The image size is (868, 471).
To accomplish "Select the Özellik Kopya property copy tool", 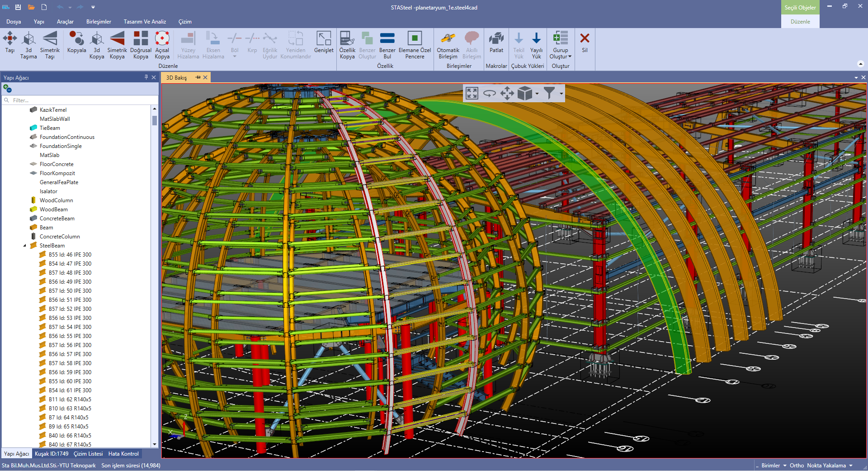I will 347,45.
